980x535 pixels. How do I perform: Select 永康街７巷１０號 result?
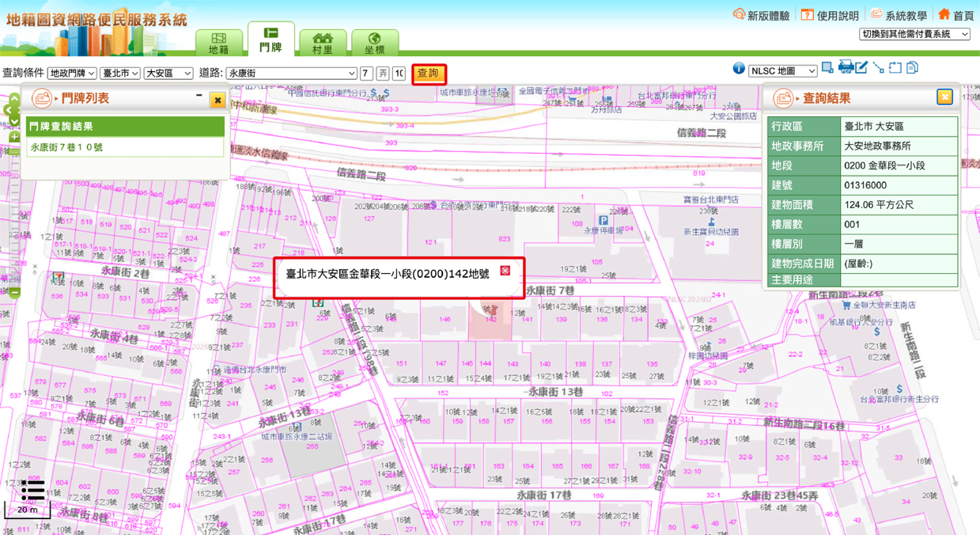[x=66, y=147]
